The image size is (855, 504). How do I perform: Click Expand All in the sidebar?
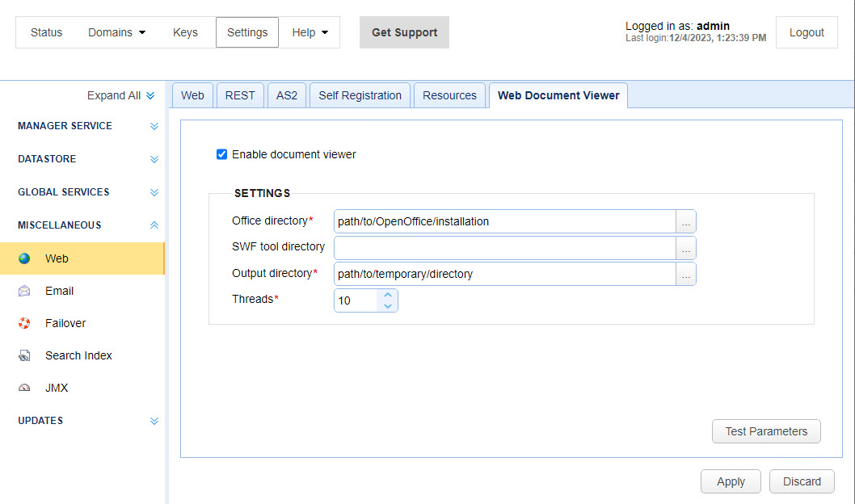114,95
